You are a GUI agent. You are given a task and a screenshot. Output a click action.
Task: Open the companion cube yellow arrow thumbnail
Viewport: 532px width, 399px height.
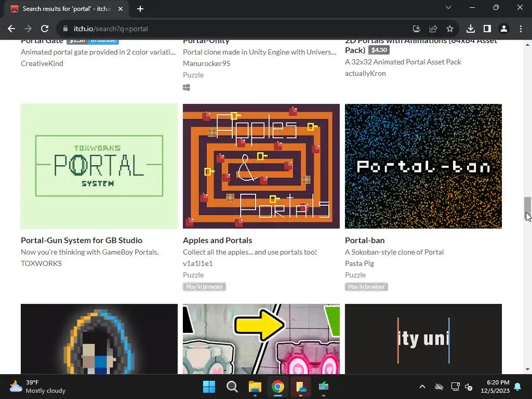coord(261,339)
